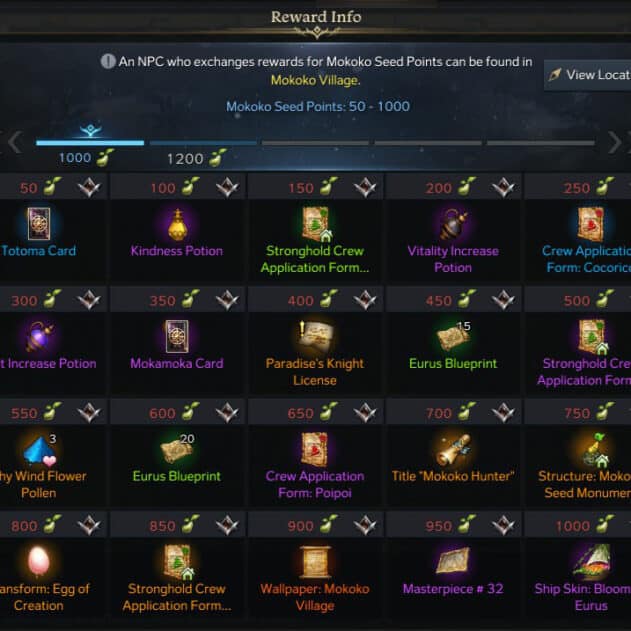Click the Wallpaper Mokoko Village icon
The width and height of the screenshot is (631, 631).
coord(315,562)
